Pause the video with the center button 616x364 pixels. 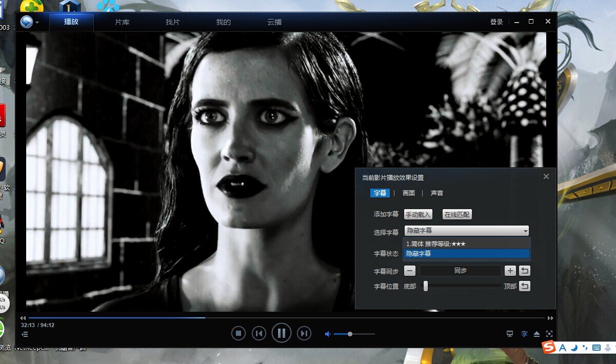(281, 334)
